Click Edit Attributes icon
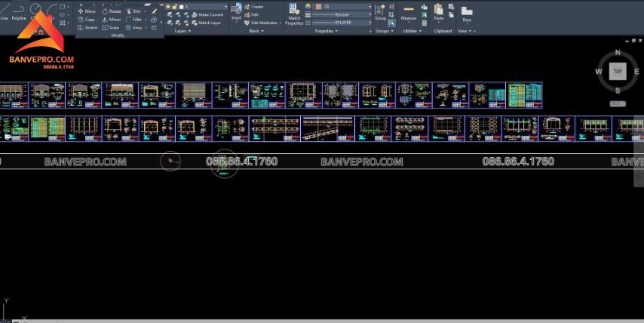 click(x=263, y=23)
